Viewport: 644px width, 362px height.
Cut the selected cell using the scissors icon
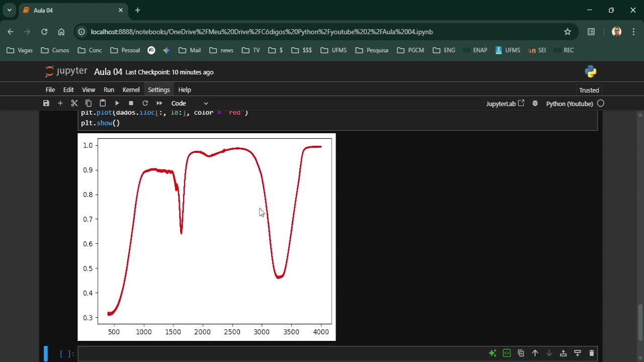coord(74,103)
